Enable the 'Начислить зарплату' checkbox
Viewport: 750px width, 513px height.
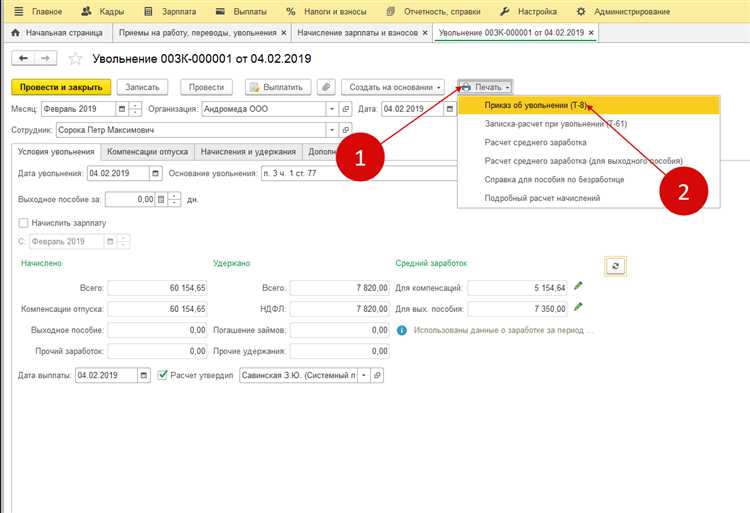pyautogui.click(x=24, y=222)
